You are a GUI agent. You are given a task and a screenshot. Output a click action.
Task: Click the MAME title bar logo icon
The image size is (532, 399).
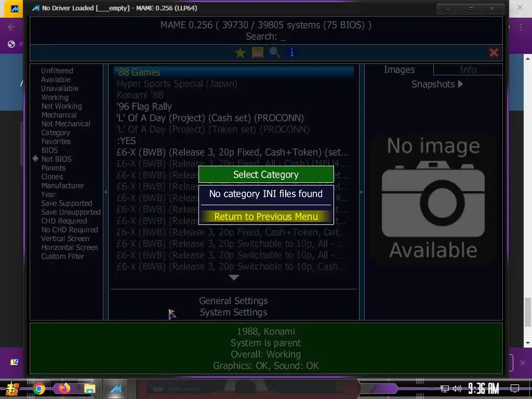click(35, 8)
